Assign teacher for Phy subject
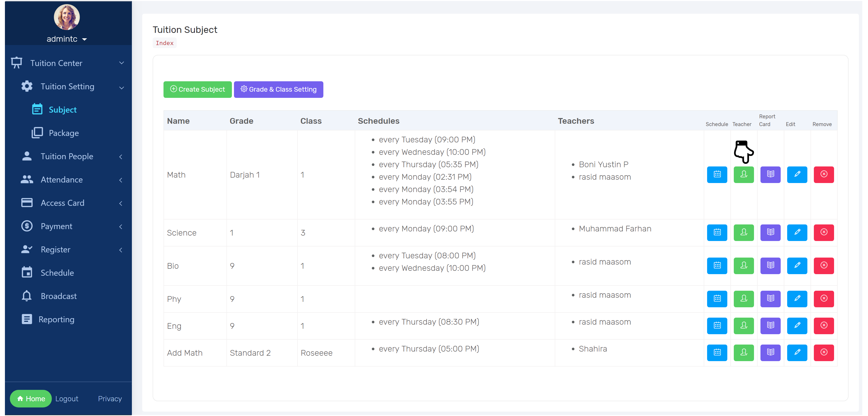Viewport: 868px width, 416px height. (743, 298)
